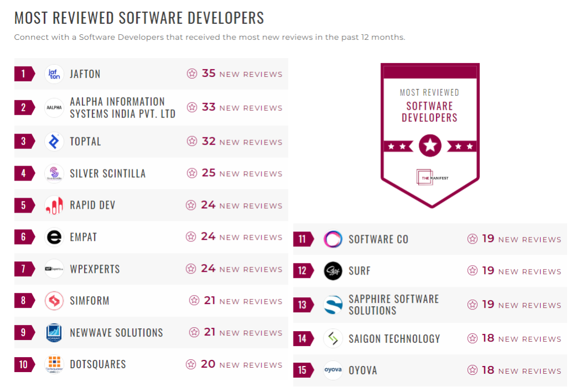Select the Sapphire Software Solutions logo
Image resolution: width=576 pixels, height=392 pixels.
pos(333,304)
